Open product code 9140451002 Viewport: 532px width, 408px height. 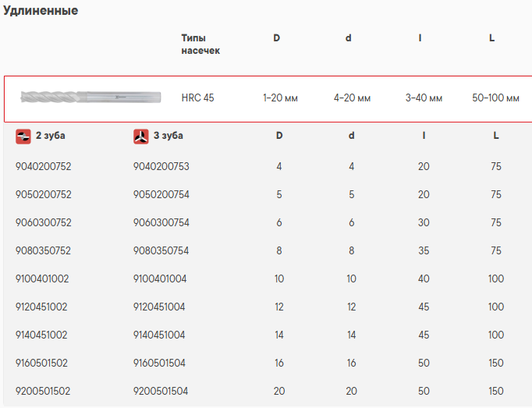click(x=41, y=335)
